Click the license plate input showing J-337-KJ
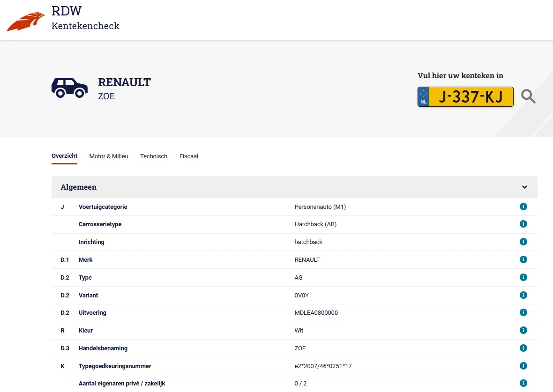The height and width of the screenshot is (392, 553). (x=465, y=96)
